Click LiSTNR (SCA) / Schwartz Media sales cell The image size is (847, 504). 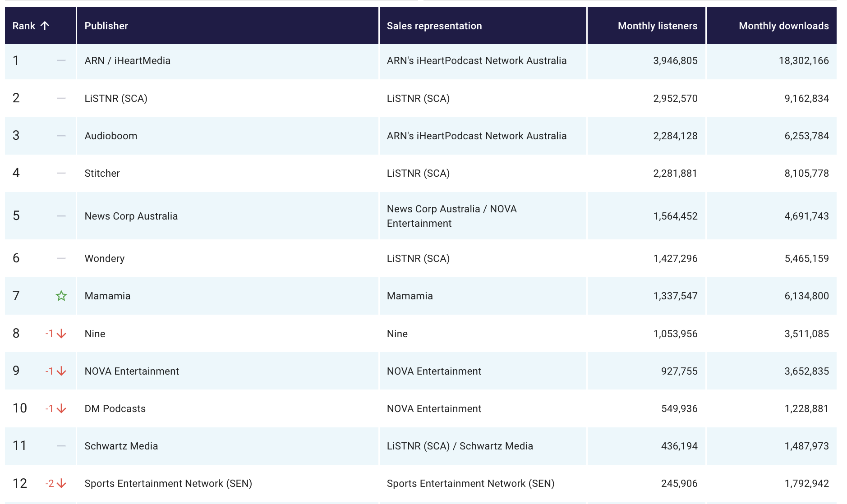(x=460, y=446)
